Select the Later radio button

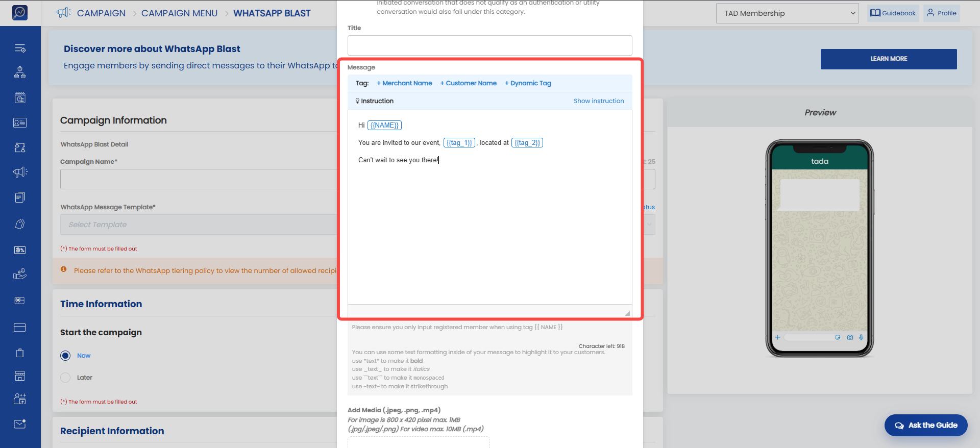(x=65, y=378)
